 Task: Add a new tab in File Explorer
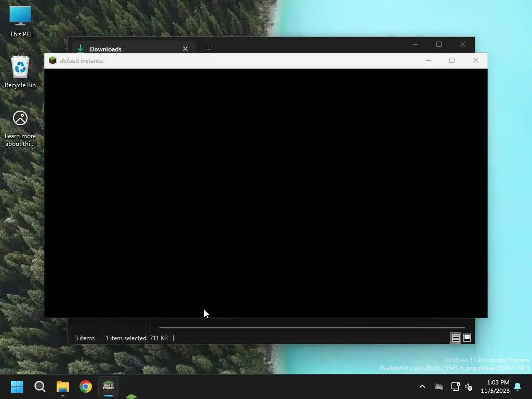(x=208, y=49)
